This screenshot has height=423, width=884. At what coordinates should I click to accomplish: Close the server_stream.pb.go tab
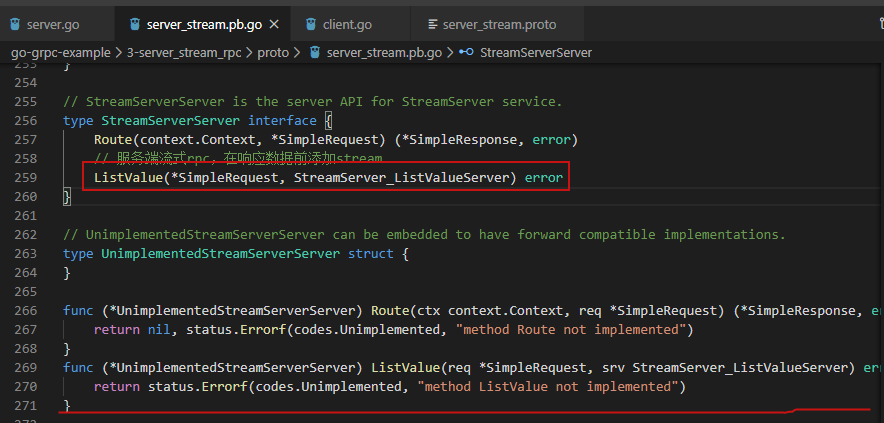click(275, 23)
